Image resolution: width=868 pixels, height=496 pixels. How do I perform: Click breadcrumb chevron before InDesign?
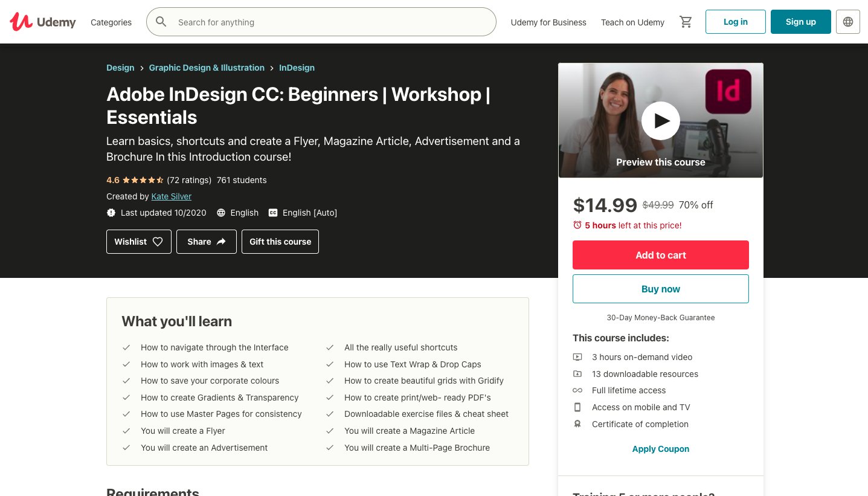point(272,68)
